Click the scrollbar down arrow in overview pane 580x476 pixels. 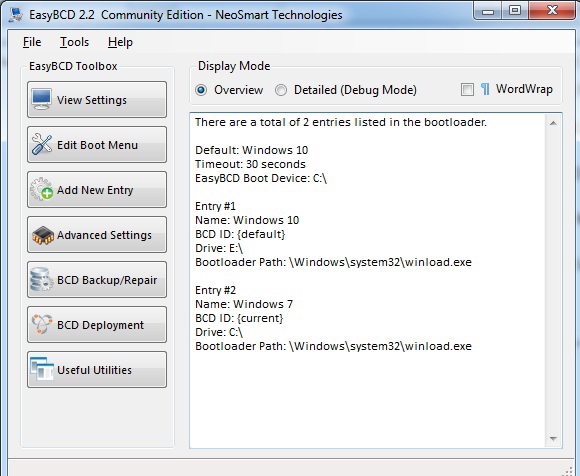[x=553, y=439]
